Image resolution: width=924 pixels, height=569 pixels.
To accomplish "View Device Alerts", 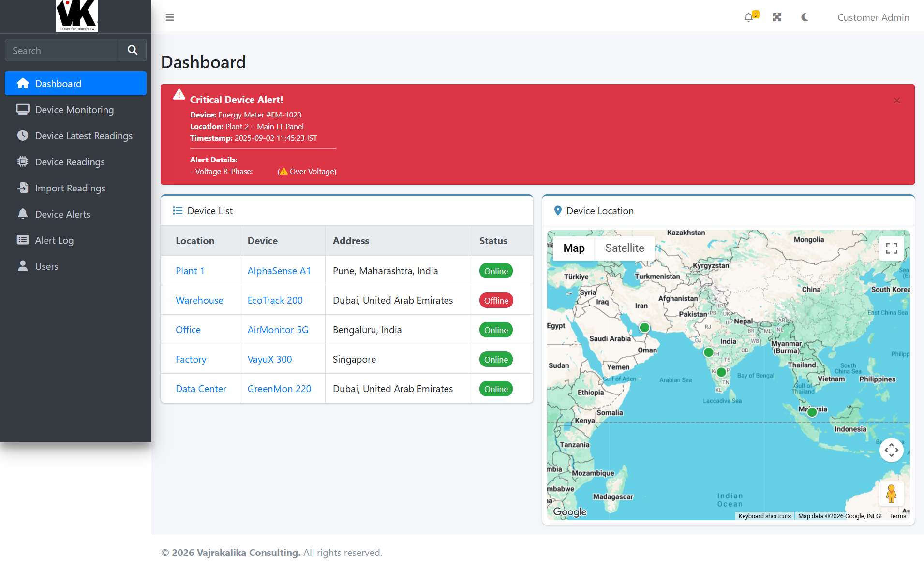I will coord(75,214).
